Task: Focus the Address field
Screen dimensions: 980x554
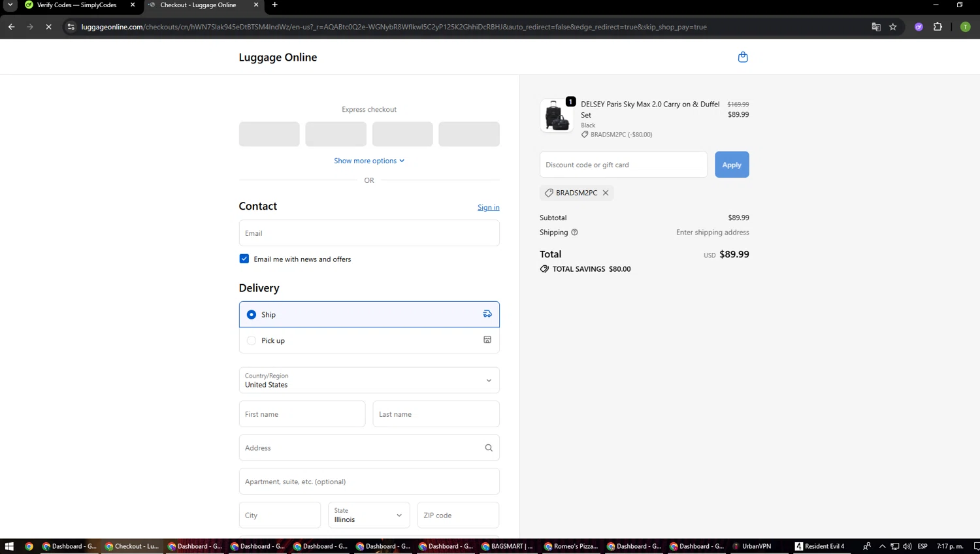Action: coord(369,448)
